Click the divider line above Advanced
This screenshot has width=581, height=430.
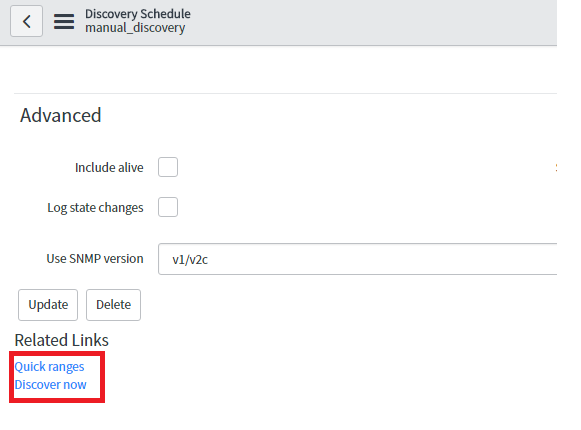285,93
